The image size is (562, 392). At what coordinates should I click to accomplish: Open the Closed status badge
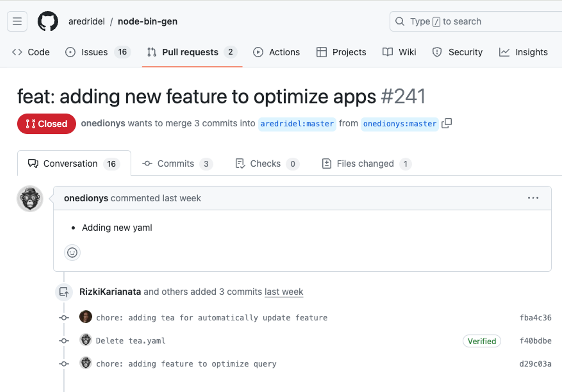(x=46, y=124)
